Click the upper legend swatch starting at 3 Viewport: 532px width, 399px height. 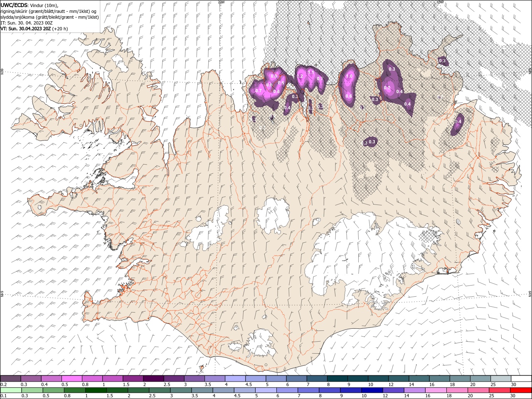[x=194, y=379]
